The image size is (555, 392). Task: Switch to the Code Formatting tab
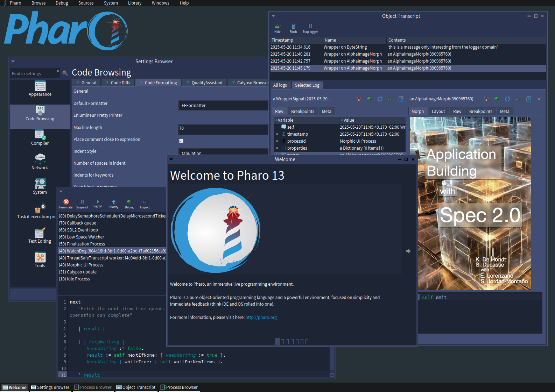click(161, 83)
